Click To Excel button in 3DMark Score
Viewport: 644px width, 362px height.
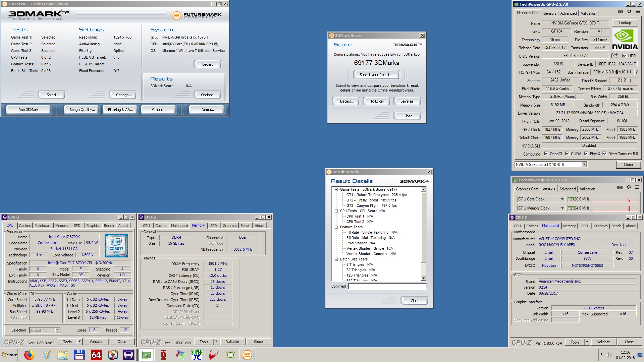(377, 101)
